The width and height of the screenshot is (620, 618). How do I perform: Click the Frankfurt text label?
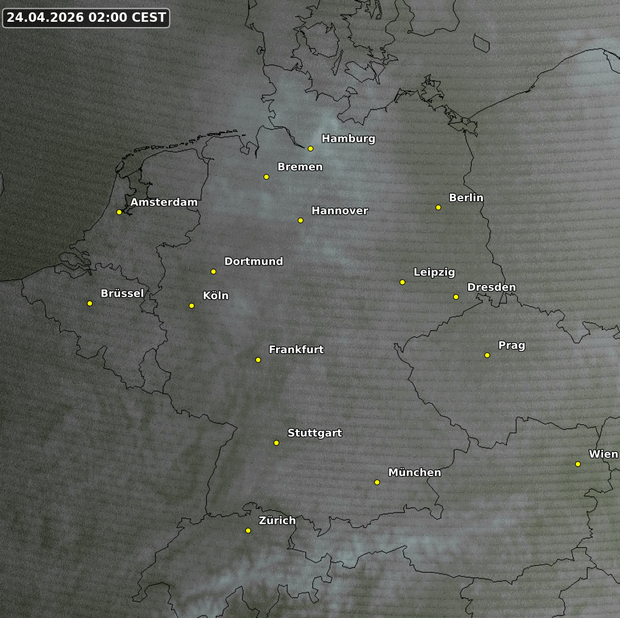[296, 349]
